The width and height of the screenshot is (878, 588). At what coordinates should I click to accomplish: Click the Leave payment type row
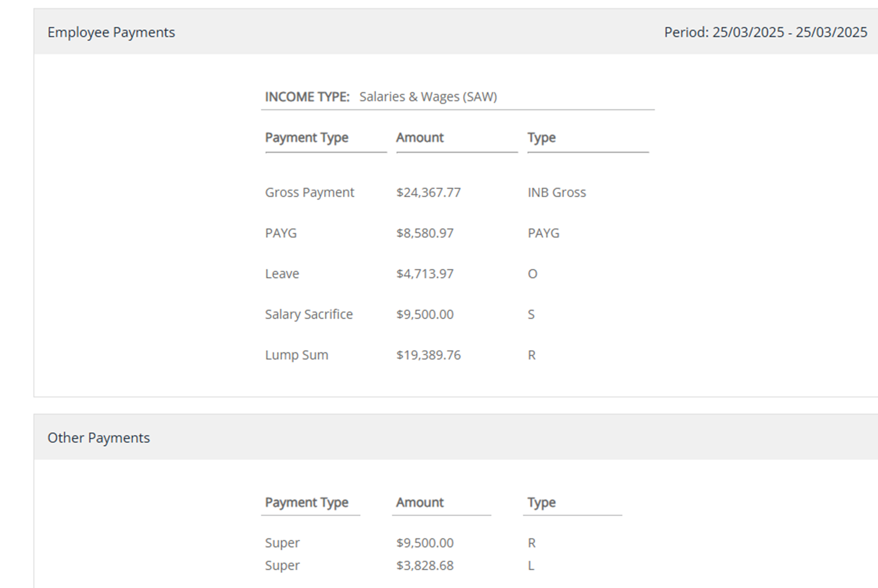pos(282,273)
